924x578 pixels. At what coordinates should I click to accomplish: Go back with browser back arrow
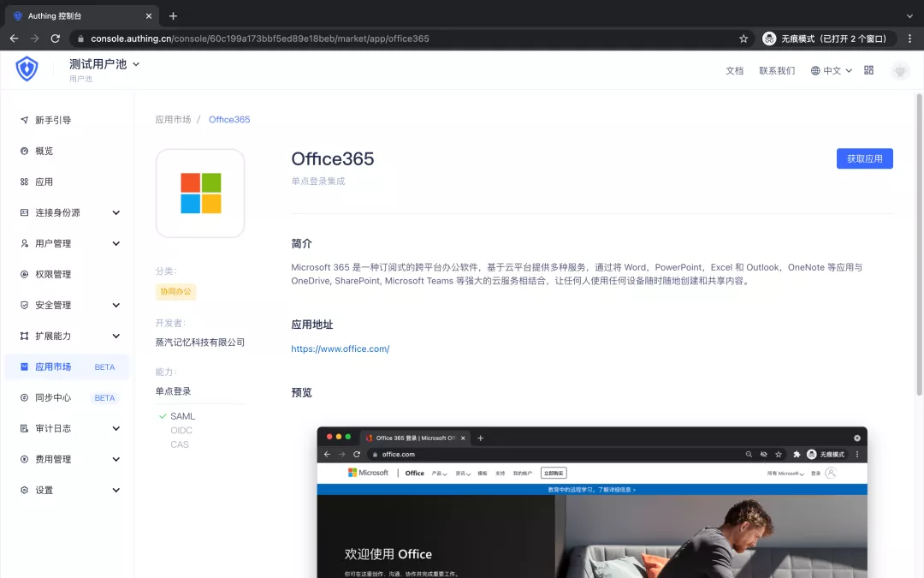point(15,39)
